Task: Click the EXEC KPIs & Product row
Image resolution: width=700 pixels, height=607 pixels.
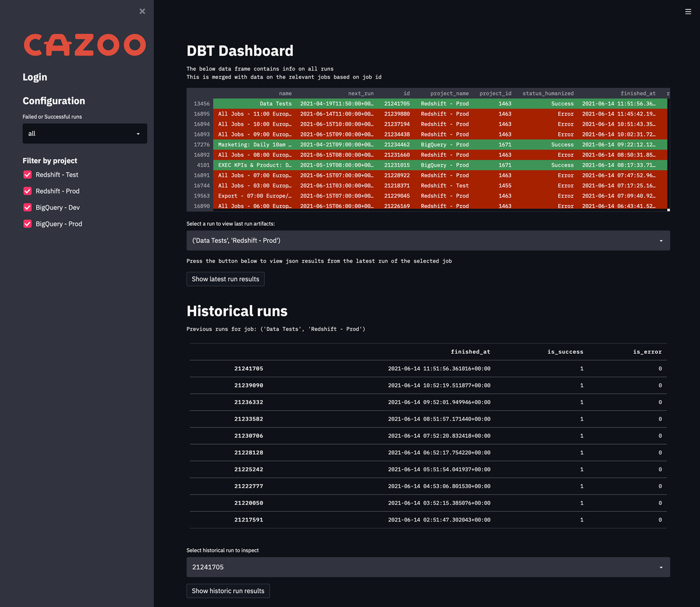Action: coord(254,165)
